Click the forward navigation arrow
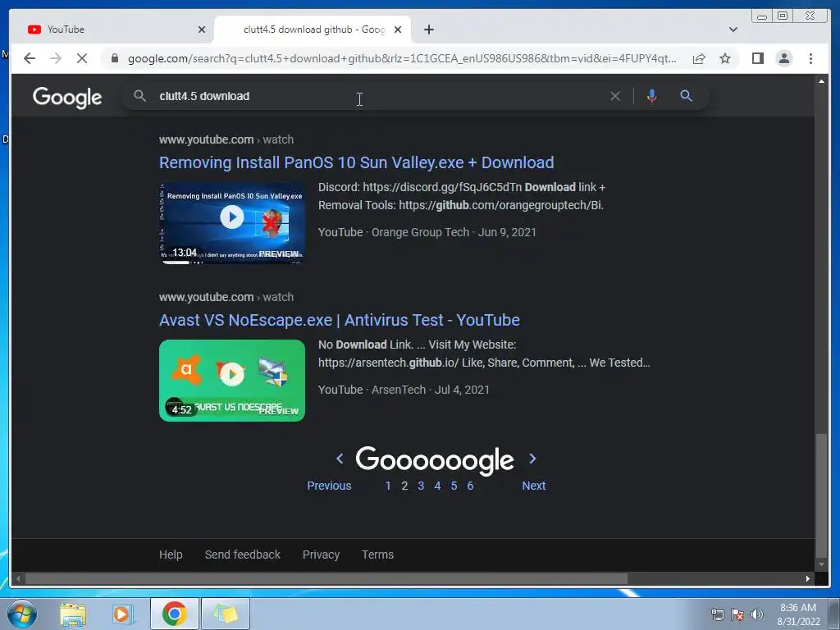 (56, 58)
